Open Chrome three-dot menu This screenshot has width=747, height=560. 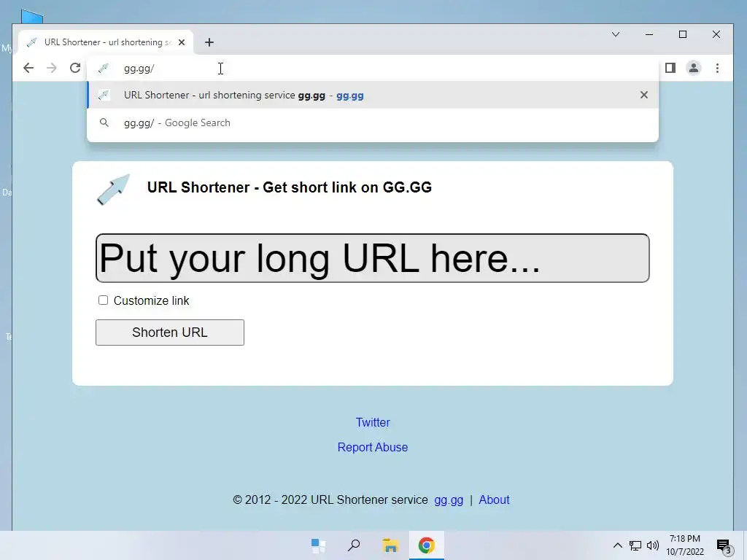coord(718,68)
